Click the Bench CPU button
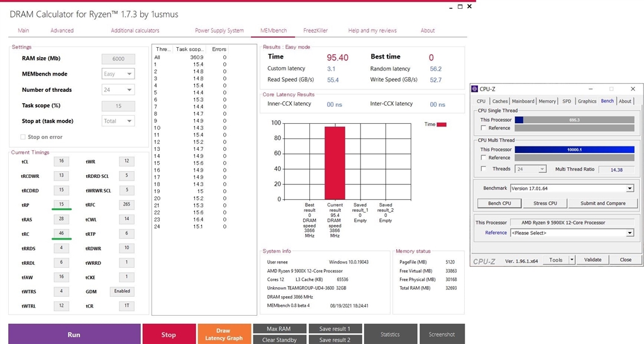644x344 pixels. [x=499, y=203]
